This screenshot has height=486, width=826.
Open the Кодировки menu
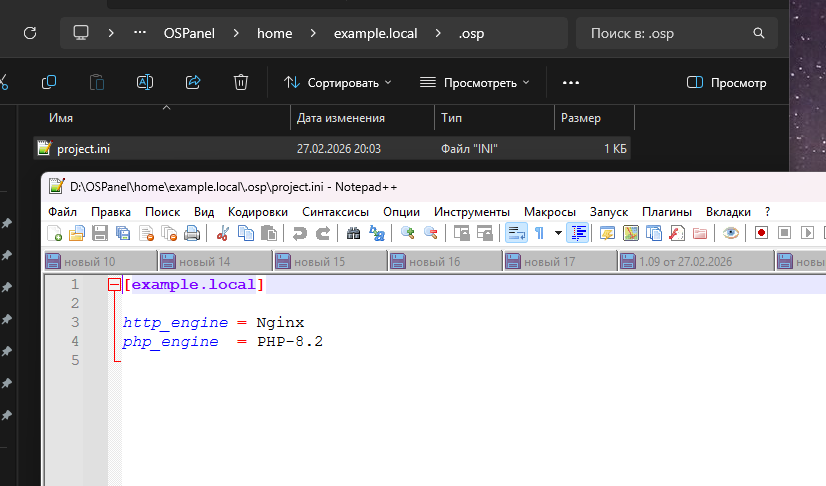(x=257, y=212)
